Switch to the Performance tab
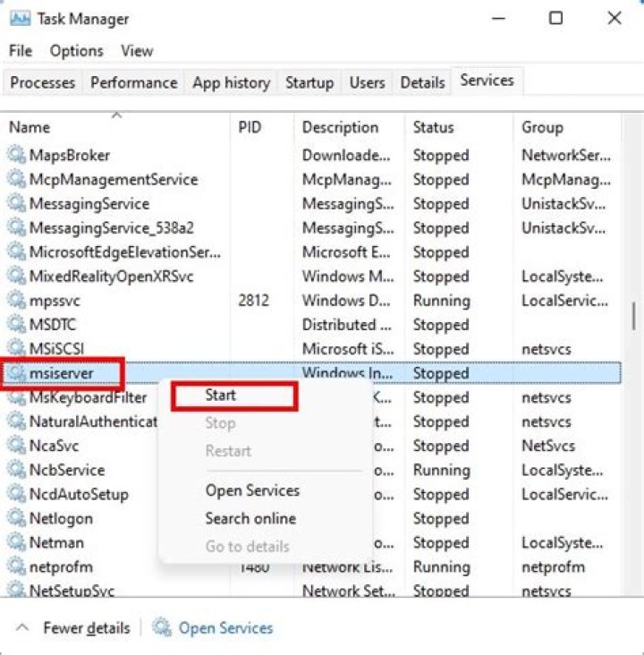 (134, 82)
